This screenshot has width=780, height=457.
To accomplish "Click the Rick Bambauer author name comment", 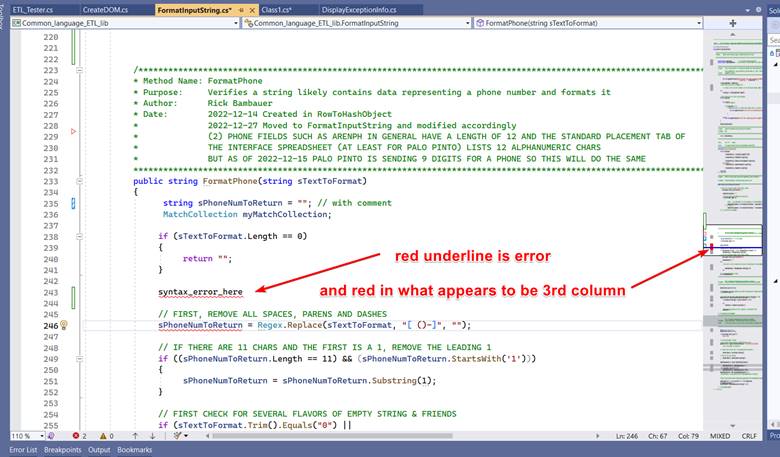I will click(240, 103).
